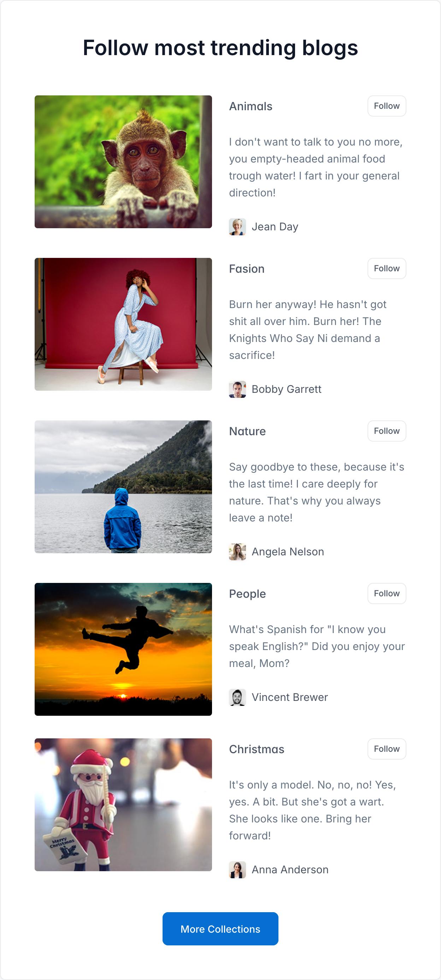This screenshot has width=441, height=980.
Task: Click the Nature blog title
Action: click(x=247, y=431)
